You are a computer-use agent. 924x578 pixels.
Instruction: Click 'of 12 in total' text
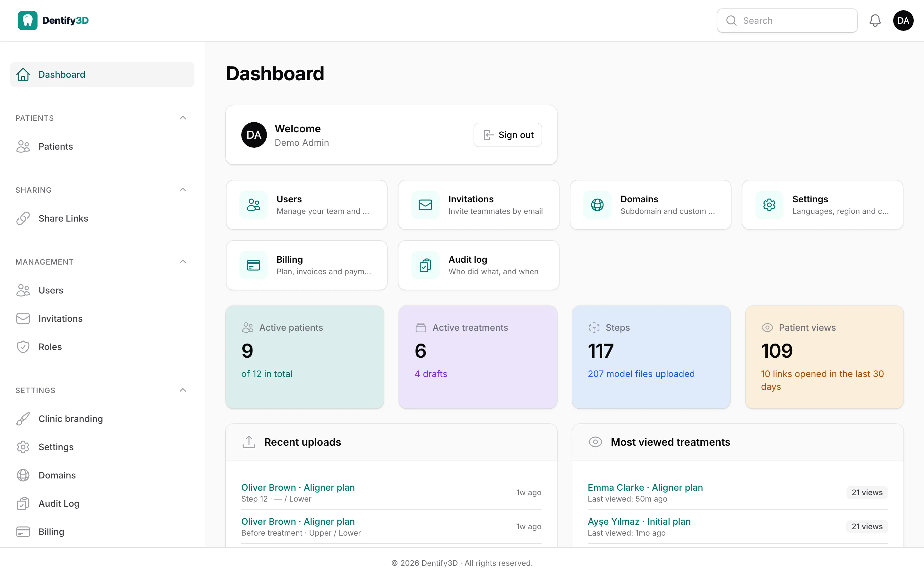coord(267,374)
